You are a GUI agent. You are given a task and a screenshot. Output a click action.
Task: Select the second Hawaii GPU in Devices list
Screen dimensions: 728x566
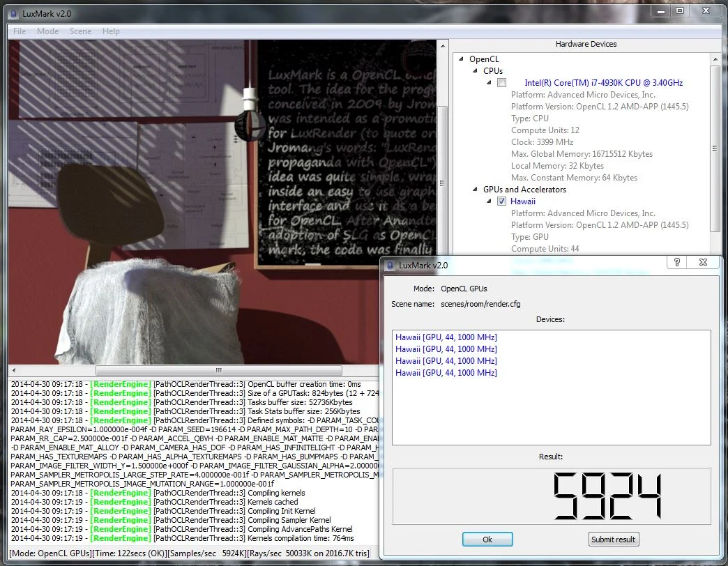click(446, 349)
